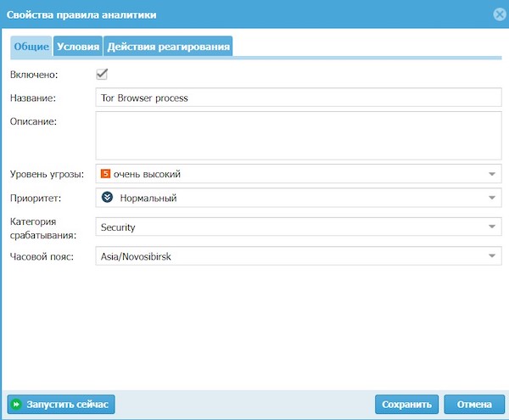Click inside the Описание text area
This screenshot has height=420, width=509.
click(297, 136)
